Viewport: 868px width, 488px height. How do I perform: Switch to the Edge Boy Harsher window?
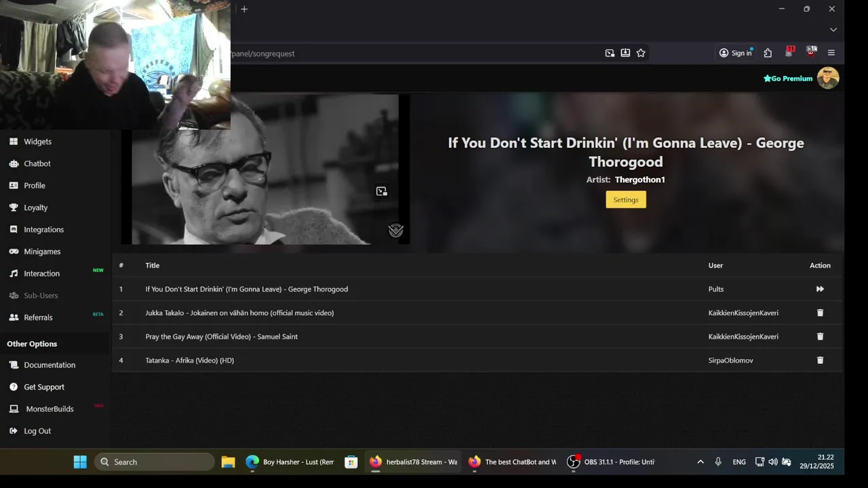pyautogui.click(x=290, y=462)
